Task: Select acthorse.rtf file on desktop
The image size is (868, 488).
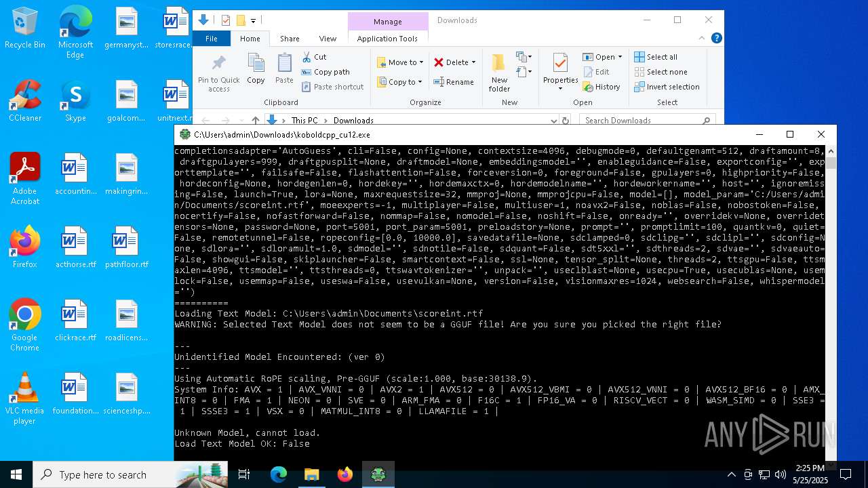Action: pos(75,247)
